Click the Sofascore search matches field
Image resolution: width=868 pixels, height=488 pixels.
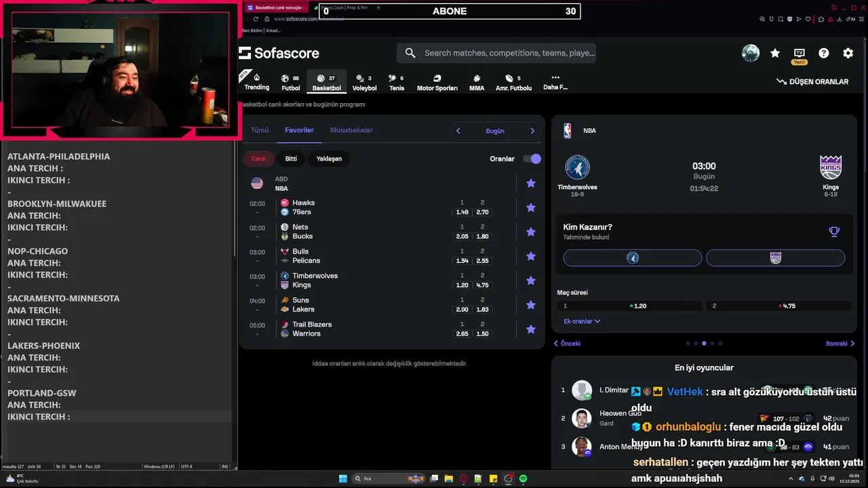point(496,53)
